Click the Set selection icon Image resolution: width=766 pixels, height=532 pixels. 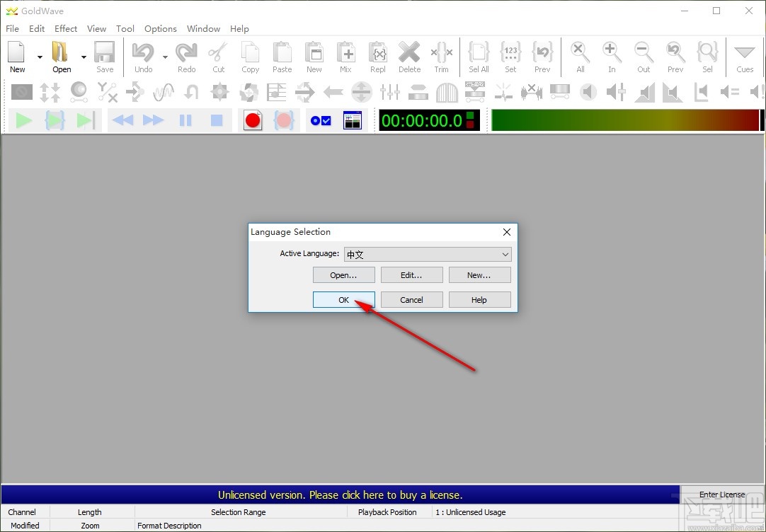510,52
